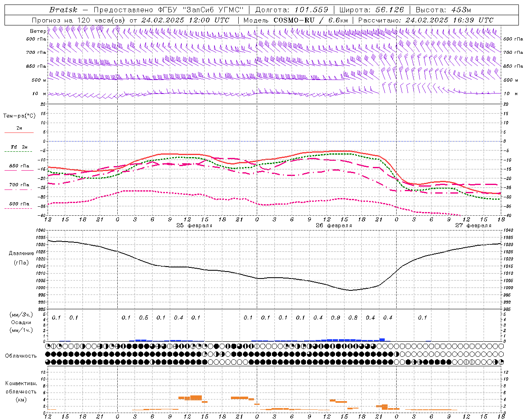Click the 0.8 precipitation value
525x420 pixels.
(x=353, y=317)
